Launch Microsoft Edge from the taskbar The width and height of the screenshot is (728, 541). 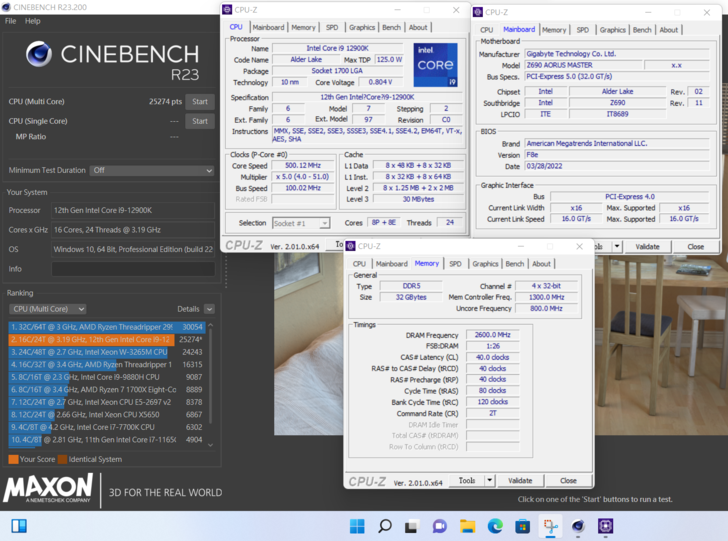point(495,526)
